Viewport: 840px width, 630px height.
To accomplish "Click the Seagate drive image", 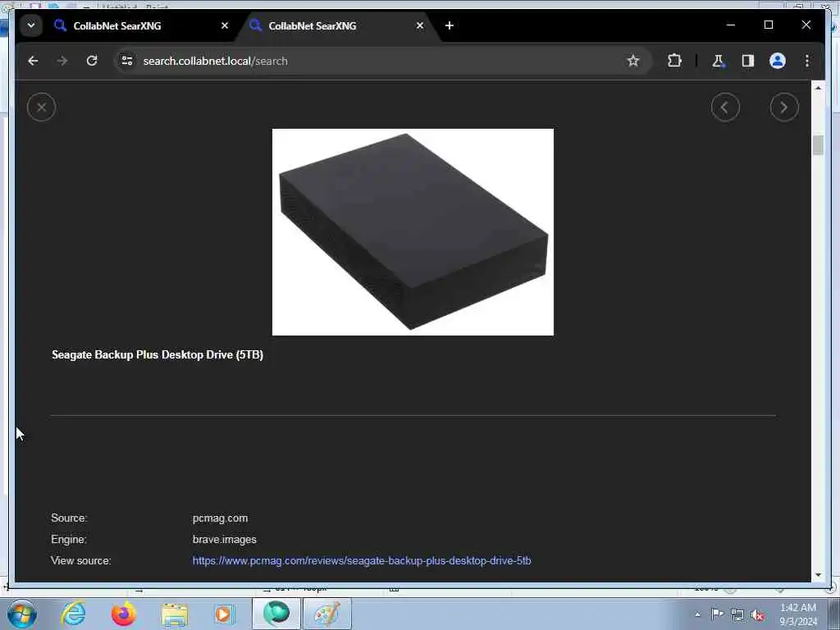I will tap(413, 232).
